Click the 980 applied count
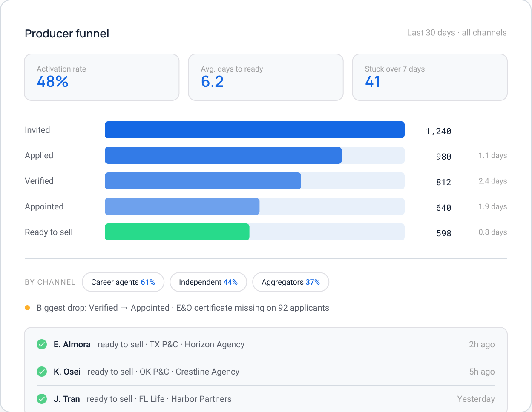 pos(443,157)
